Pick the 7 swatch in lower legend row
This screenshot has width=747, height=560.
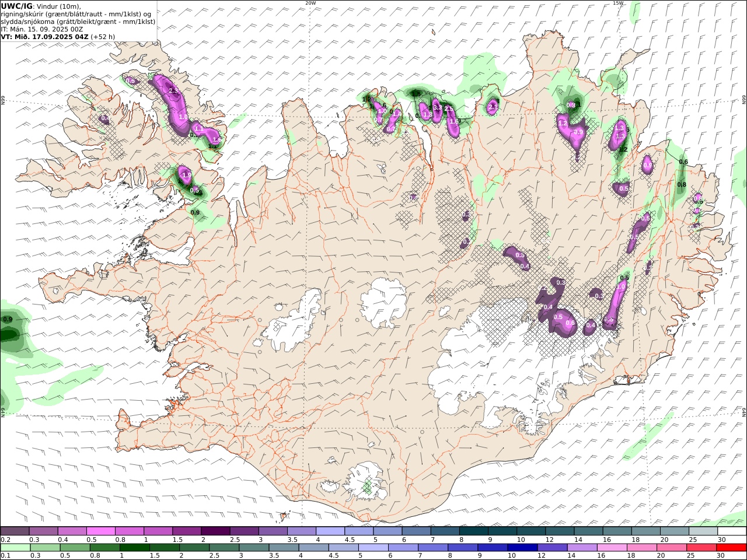(433, 548)
